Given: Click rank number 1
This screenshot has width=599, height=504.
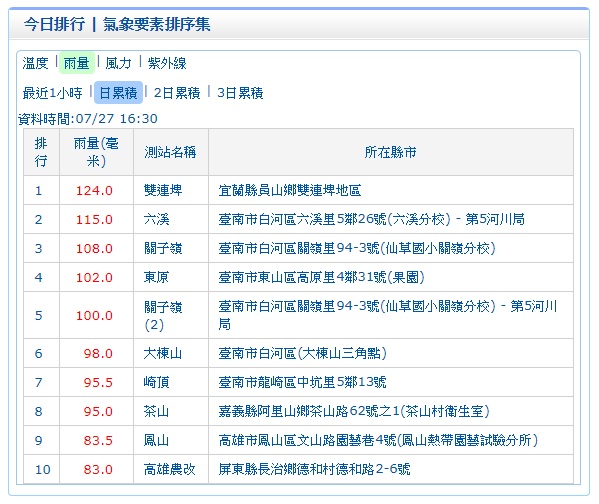Looking at the screenshot, I should (39, 190).
